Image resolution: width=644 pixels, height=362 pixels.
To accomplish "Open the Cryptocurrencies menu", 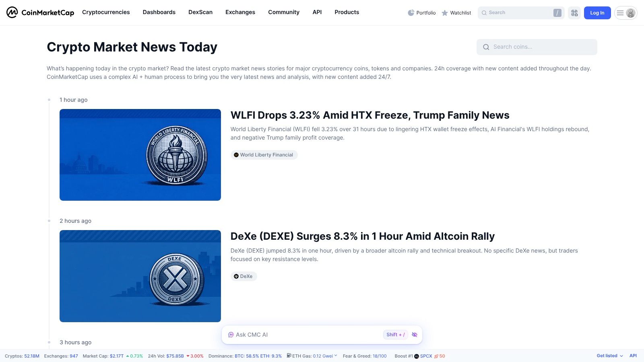I will (x=106, y=12).
